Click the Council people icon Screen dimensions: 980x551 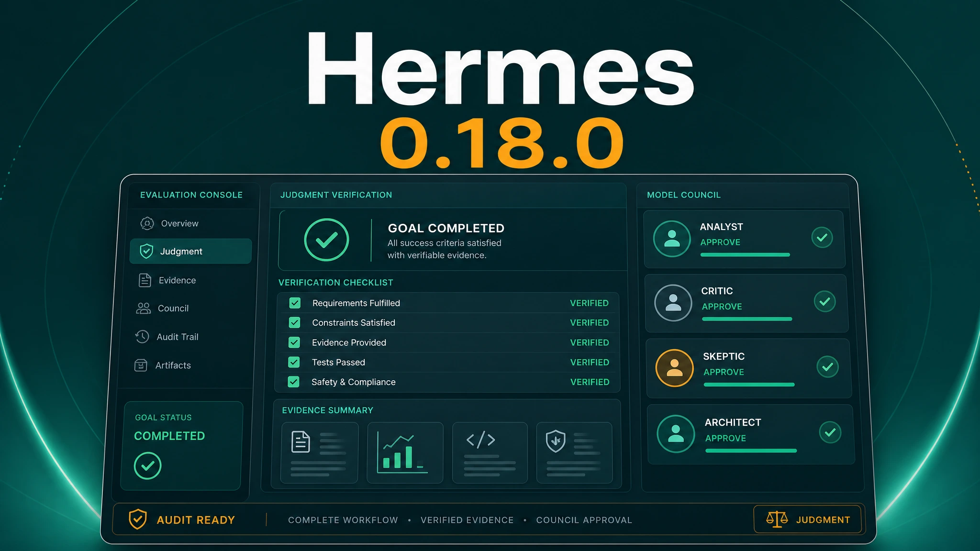tap(143, 309)
